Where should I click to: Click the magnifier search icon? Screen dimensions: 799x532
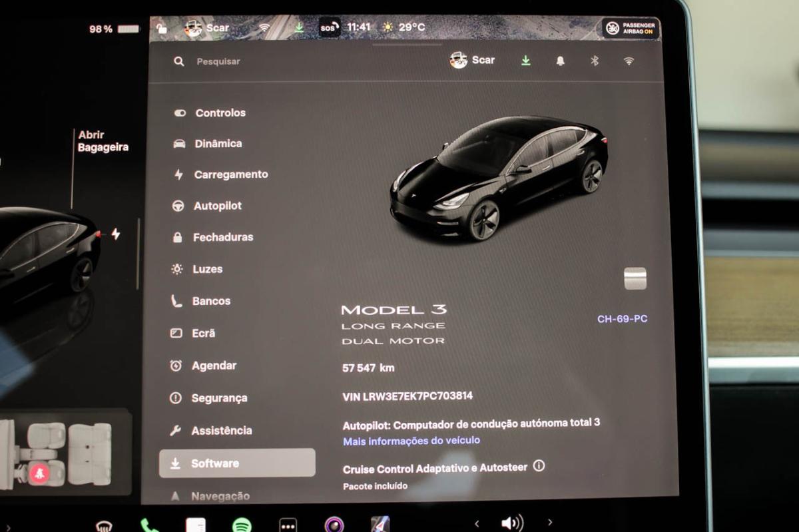point(178,61)
